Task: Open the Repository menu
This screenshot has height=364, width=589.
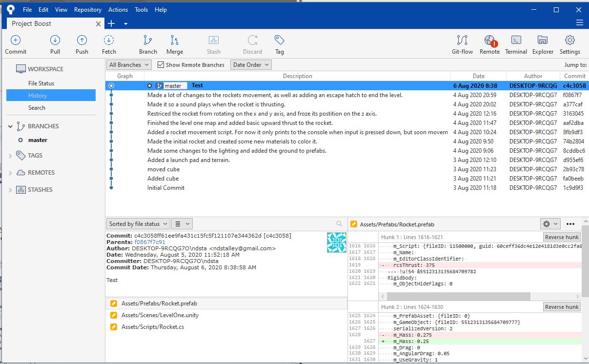Action: (x=88, y=10)
